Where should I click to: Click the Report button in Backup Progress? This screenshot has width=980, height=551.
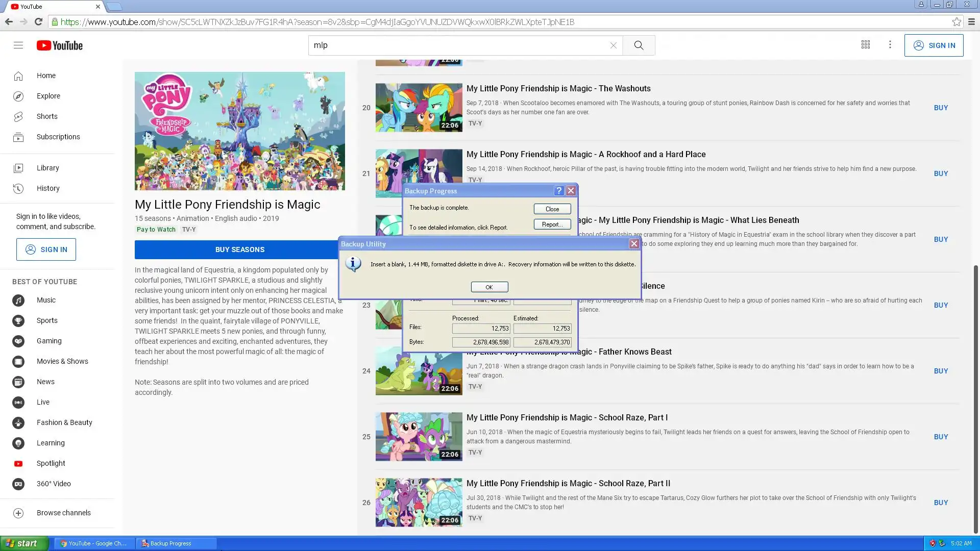coord(552,224)
